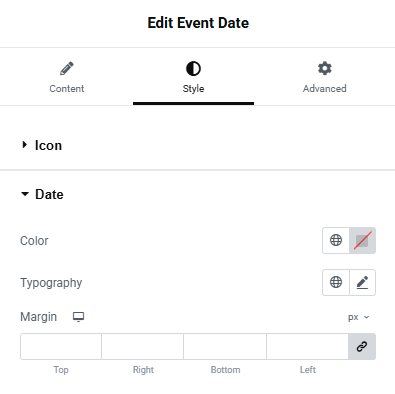395x394 pixels.
Task: Click the Margin responsive desktop device icon
Action: tap(79, 317)
